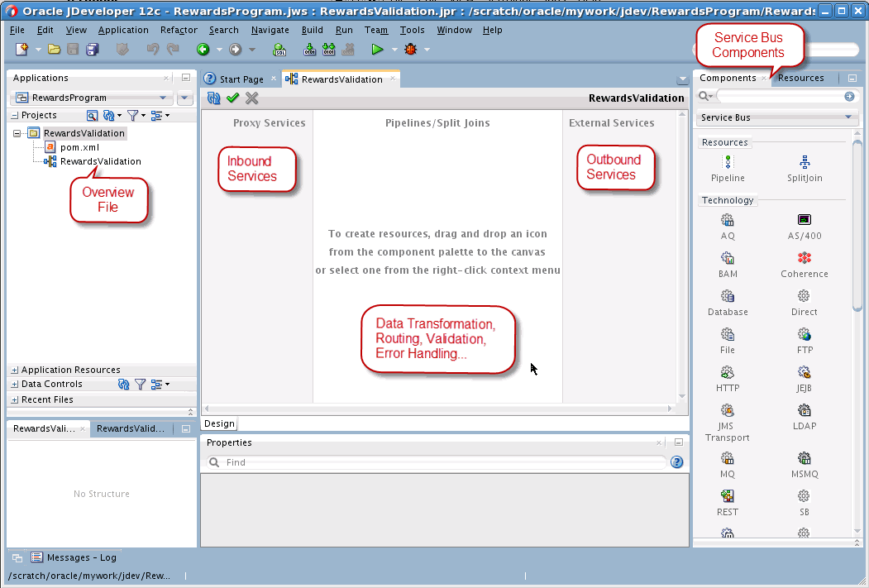Viewport: 869px width, 588px height.
Task: Open the Team menu
Action: click(x=375, y=30)
